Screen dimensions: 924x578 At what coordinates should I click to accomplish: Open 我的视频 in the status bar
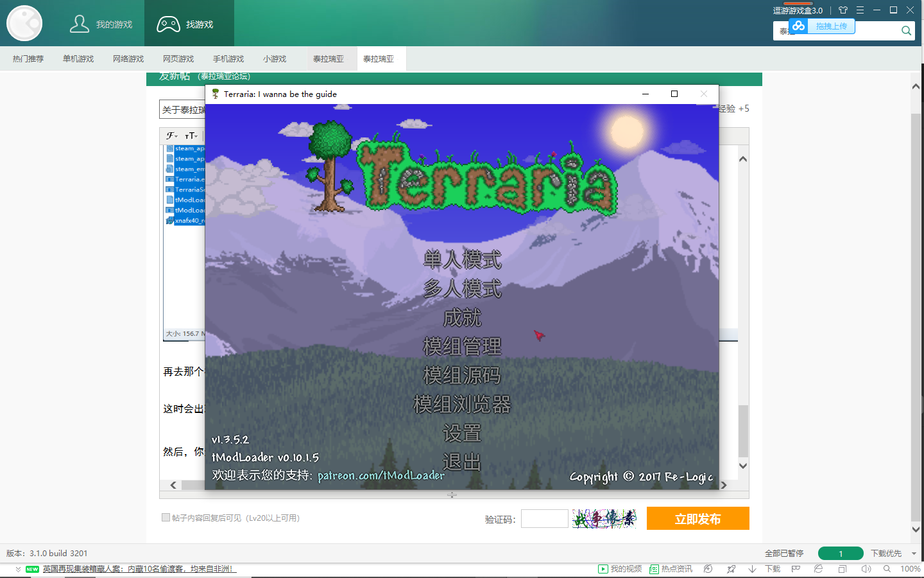pos(620,569)
